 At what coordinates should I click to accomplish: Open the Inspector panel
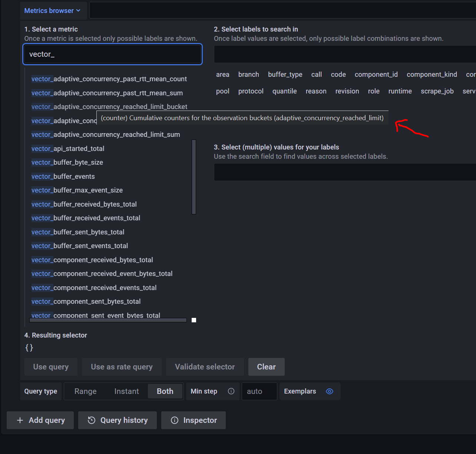tap(193, 420)
